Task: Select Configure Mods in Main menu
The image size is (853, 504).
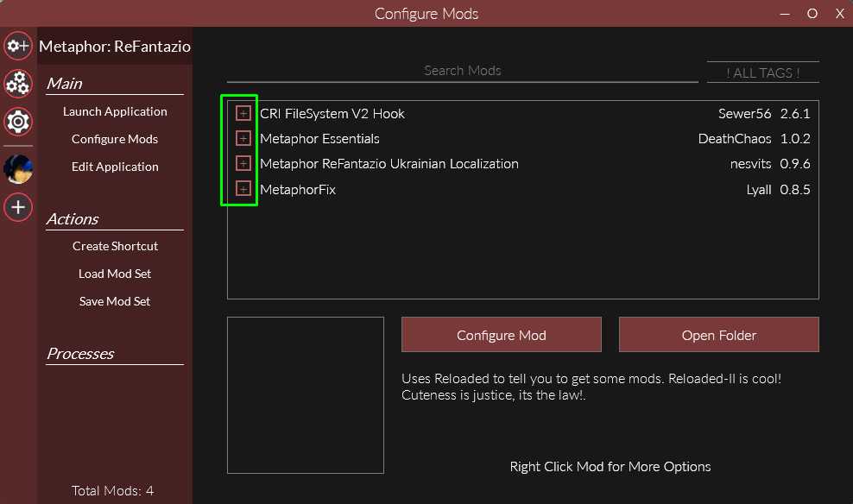Action: point(115,139)
